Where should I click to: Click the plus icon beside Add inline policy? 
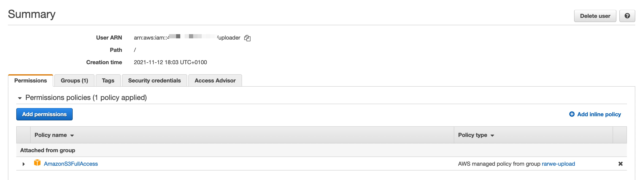pos(572,114)
